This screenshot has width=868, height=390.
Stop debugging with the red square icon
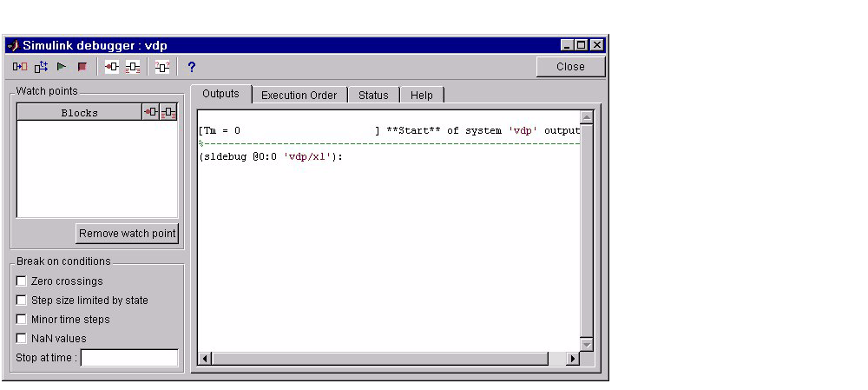(x=82, y=67)
